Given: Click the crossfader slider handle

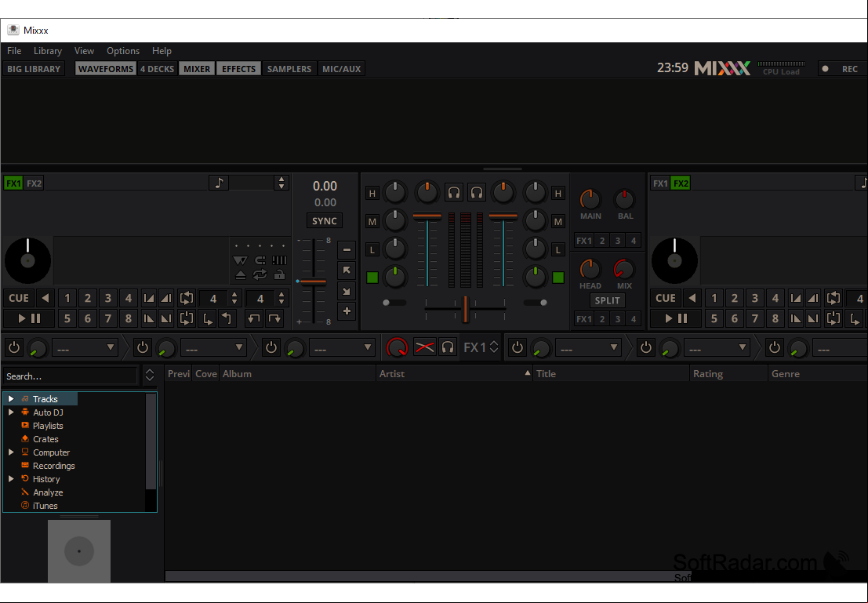Looking at the screenshot, I should coord(466,309).
